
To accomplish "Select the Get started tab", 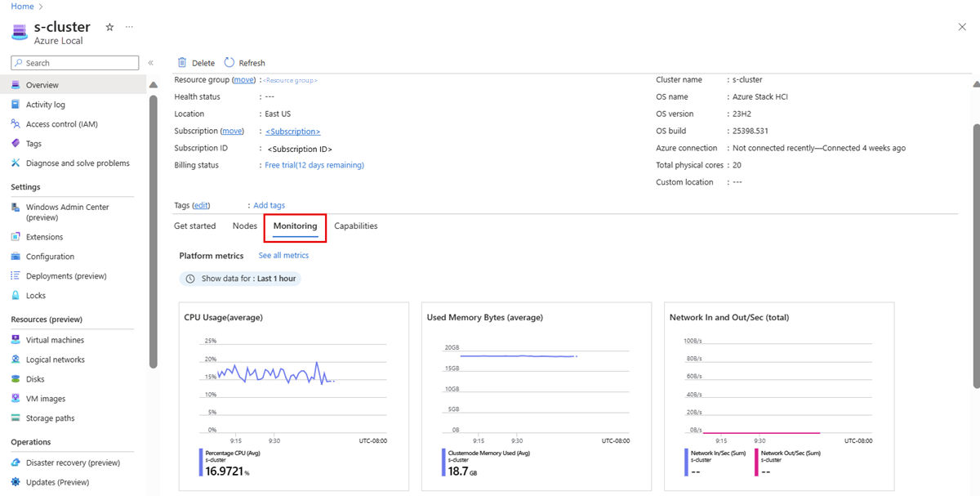I will 195,226.
